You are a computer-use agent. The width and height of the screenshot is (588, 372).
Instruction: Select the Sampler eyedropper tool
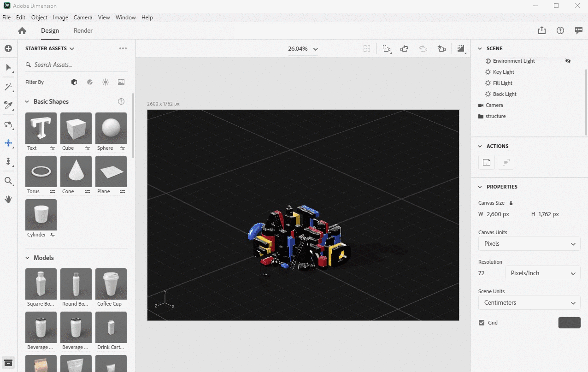click(8, 106)
